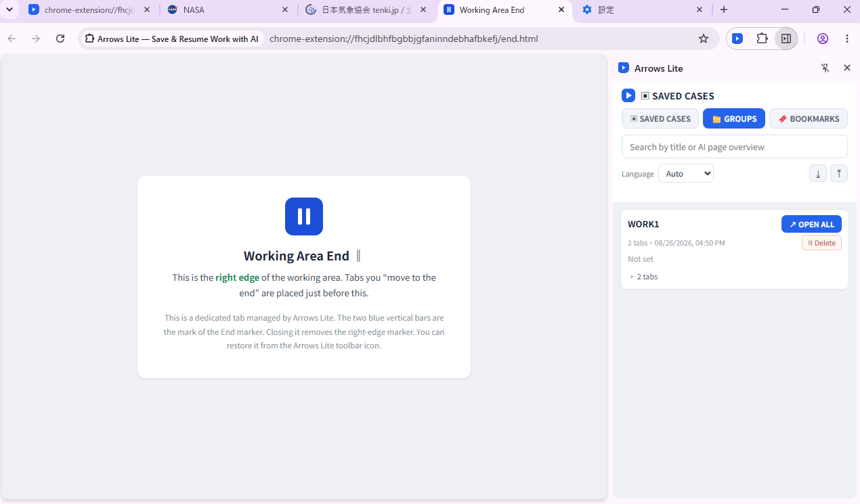Click the forward navigation arrow
Screen dimensions: 860x504
click(36, 39)
